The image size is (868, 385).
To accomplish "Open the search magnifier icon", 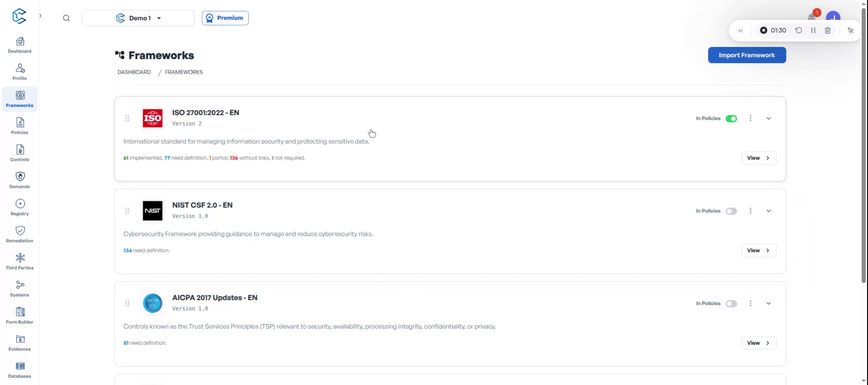I will tap(66, 18).
